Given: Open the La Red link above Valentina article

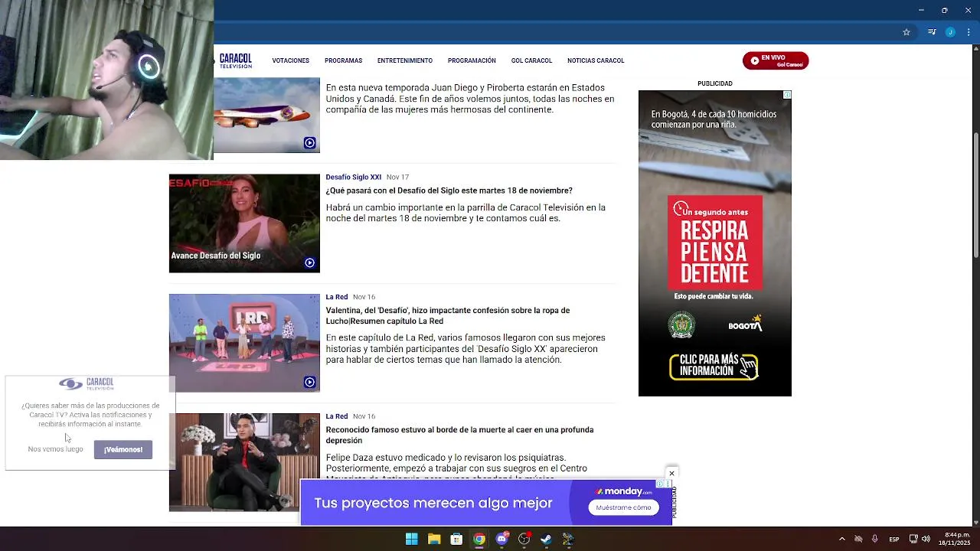Looking at the screenshot, I should [x=337, y=297].
